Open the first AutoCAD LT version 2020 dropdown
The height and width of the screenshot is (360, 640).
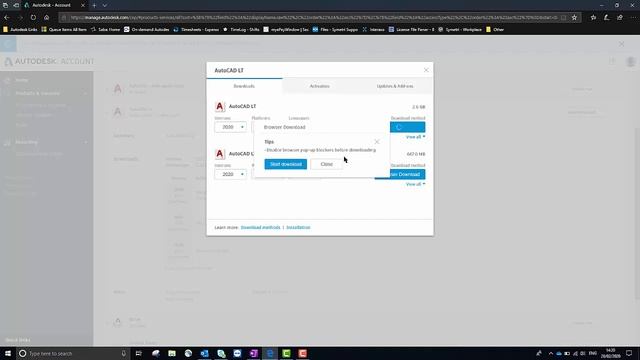(x=231, y=127)
